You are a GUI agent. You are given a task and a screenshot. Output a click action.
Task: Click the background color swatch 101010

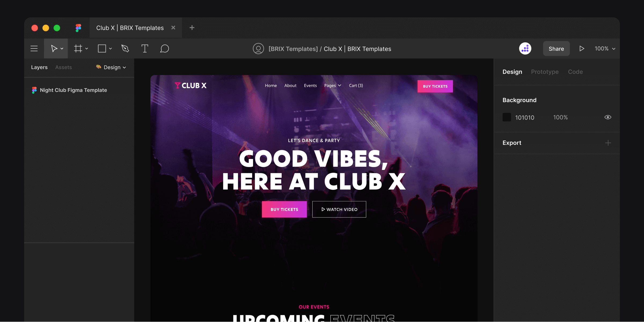[507, 117]
